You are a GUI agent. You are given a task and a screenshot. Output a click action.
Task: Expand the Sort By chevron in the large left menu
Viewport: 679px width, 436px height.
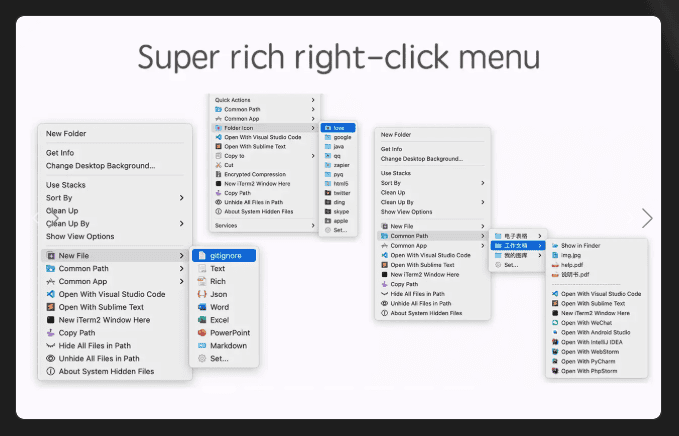coord(181,198)
